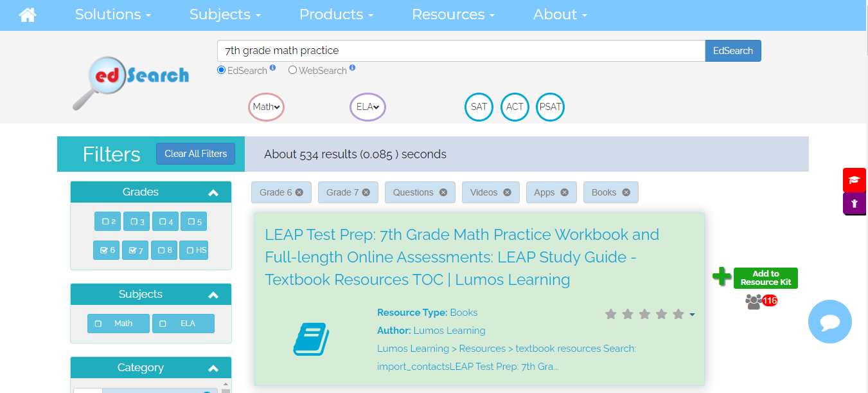Click the green plus icon
Screen dimensions: 868x393
point(722,277)
